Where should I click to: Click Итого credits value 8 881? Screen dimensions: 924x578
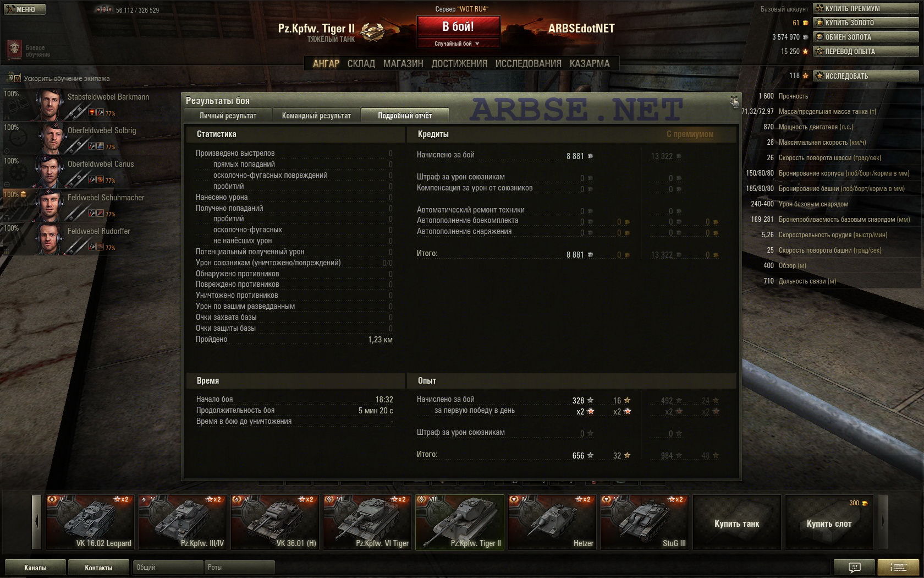575,255
